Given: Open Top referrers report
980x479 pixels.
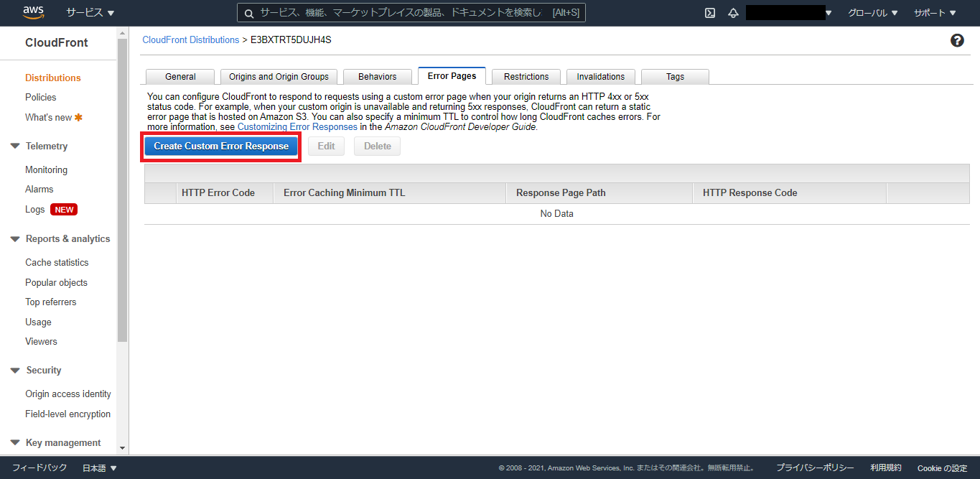Looking at the screenshot, I should tap(51, 302).
